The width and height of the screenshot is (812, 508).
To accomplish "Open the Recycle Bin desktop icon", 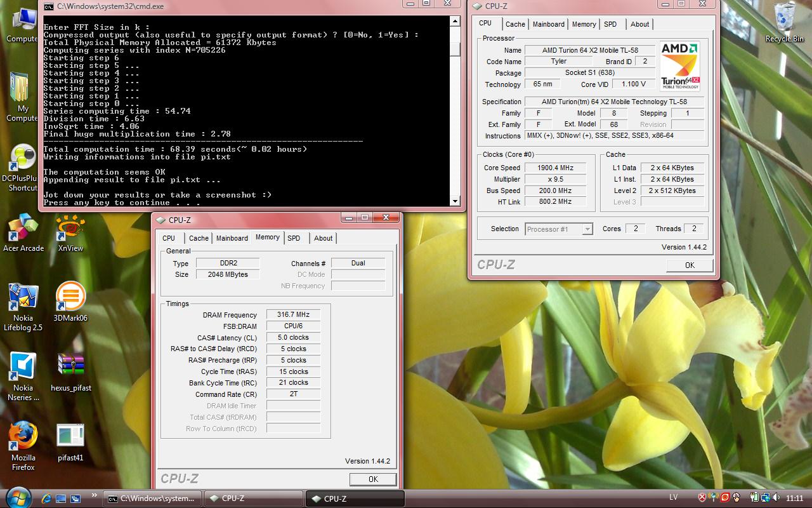I will 785,23.
